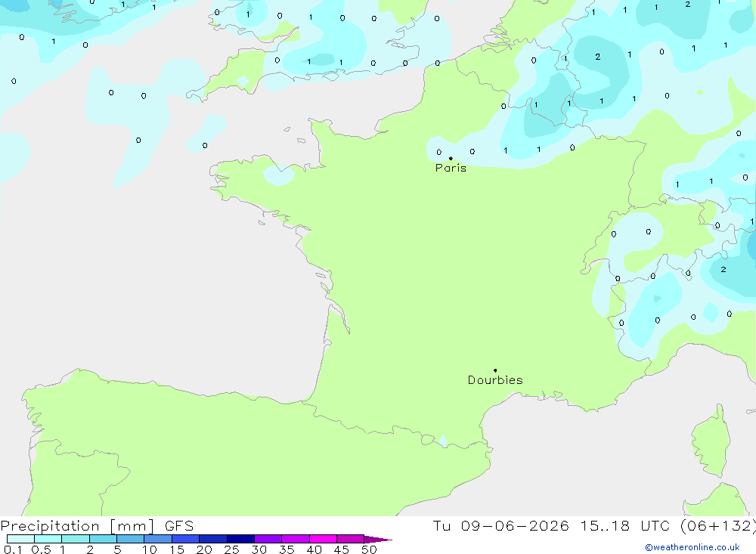Click the date '09-06-2026' in the footer
This screenshot has width=756, height=554.
[514, 526]
